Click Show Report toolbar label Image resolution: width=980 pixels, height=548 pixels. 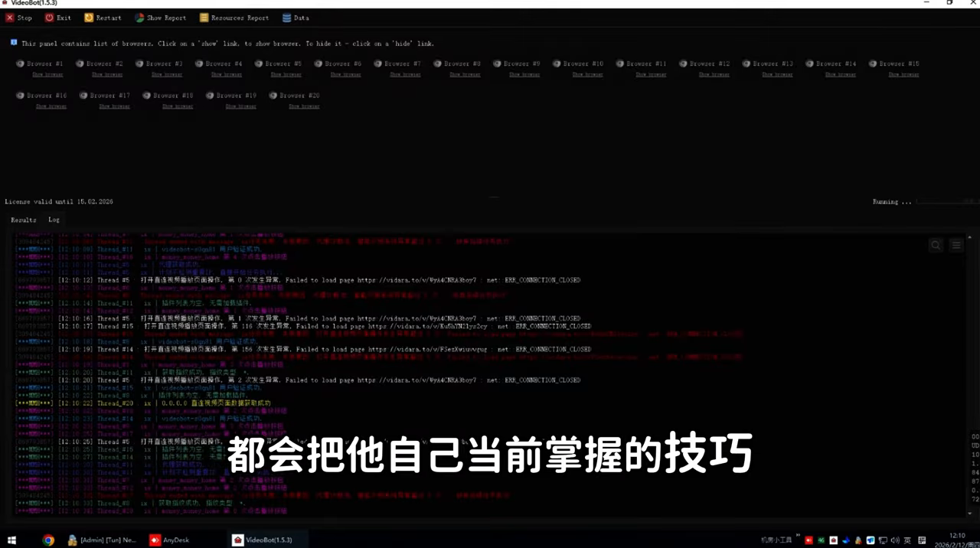coord(166,18)
